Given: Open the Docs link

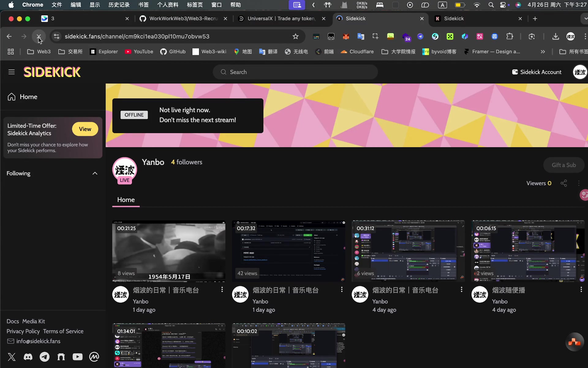Looking at the screenshot, I should click(x=13, y=321).
